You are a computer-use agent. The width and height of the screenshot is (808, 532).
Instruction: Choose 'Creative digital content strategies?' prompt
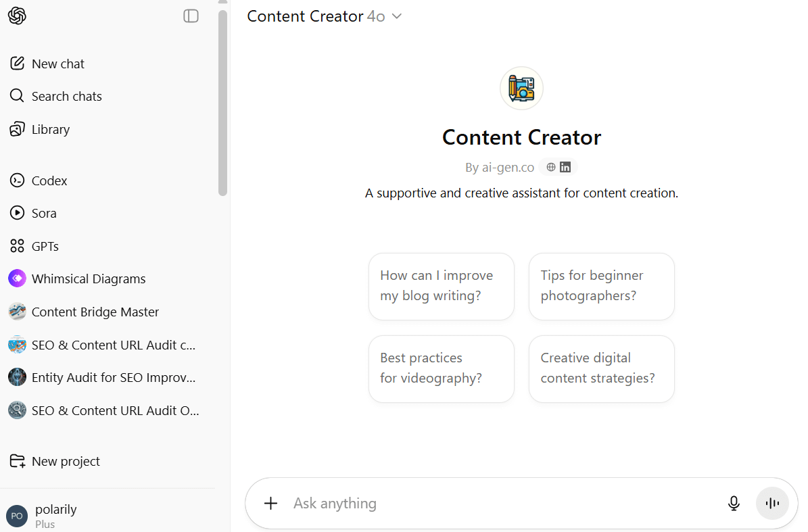pyautogui.click(x=601, y=368)
